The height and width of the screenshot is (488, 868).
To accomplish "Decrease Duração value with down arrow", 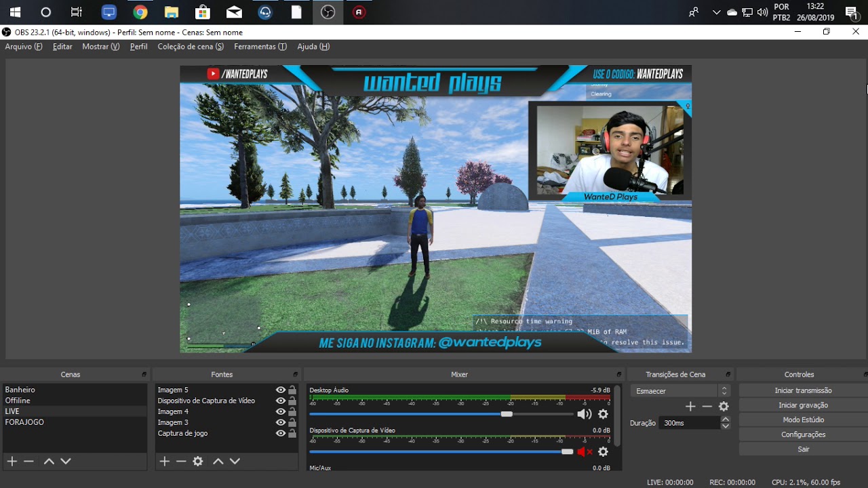I will point(726,426).
